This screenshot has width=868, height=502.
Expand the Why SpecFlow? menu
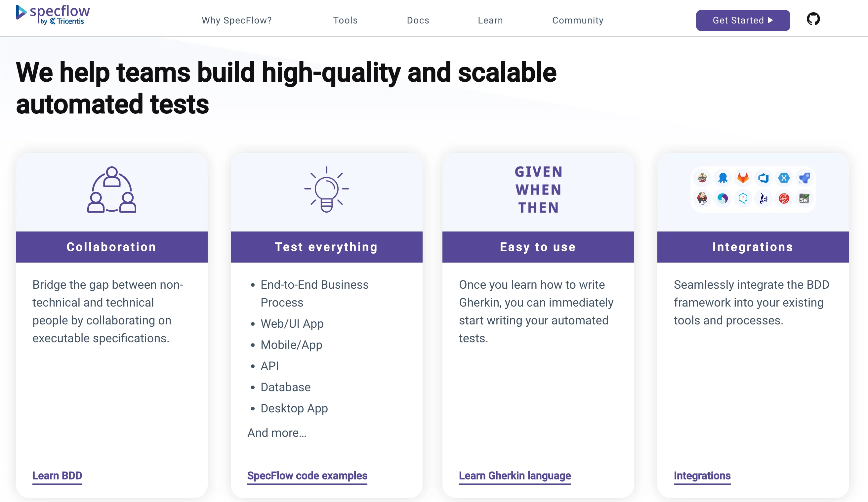pyautogui.click(x=237, y=20)
